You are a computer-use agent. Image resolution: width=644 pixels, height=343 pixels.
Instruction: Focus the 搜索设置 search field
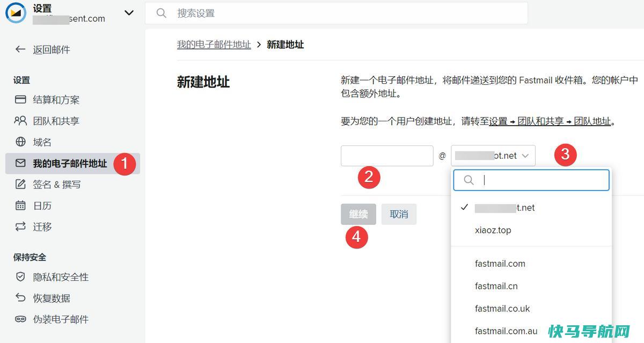click(336, 13)
